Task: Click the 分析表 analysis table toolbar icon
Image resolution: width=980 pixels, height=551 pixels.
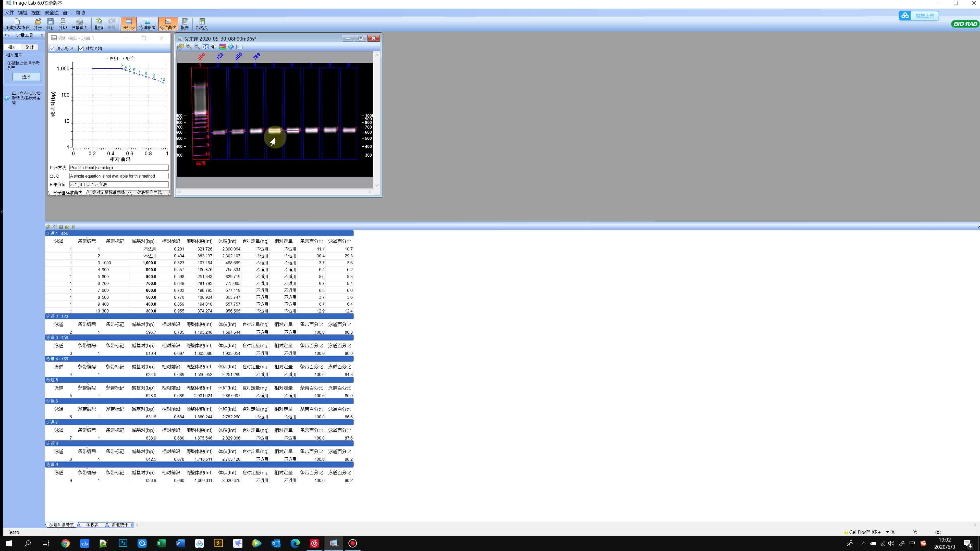Action: (129, 23)
